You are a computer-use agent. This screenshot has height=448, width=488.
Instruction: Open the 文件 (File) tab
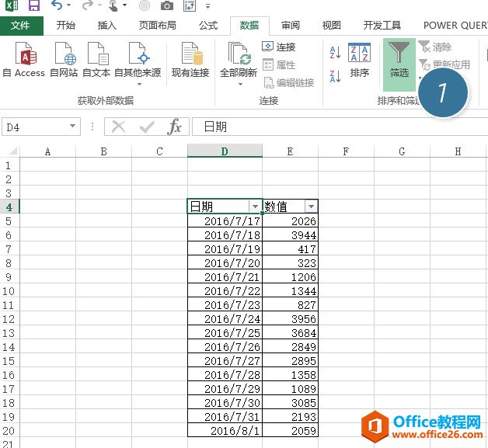click(20, 25)
